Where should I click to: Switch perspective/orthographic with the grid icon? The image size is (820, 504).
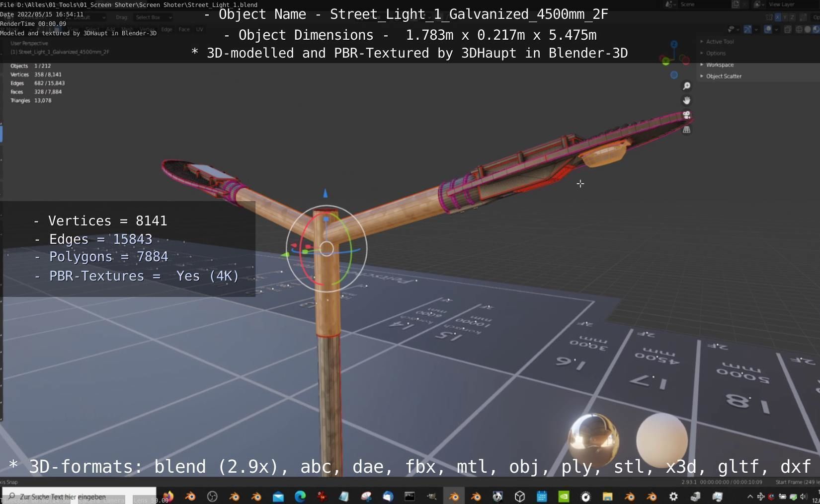point(686,130)
